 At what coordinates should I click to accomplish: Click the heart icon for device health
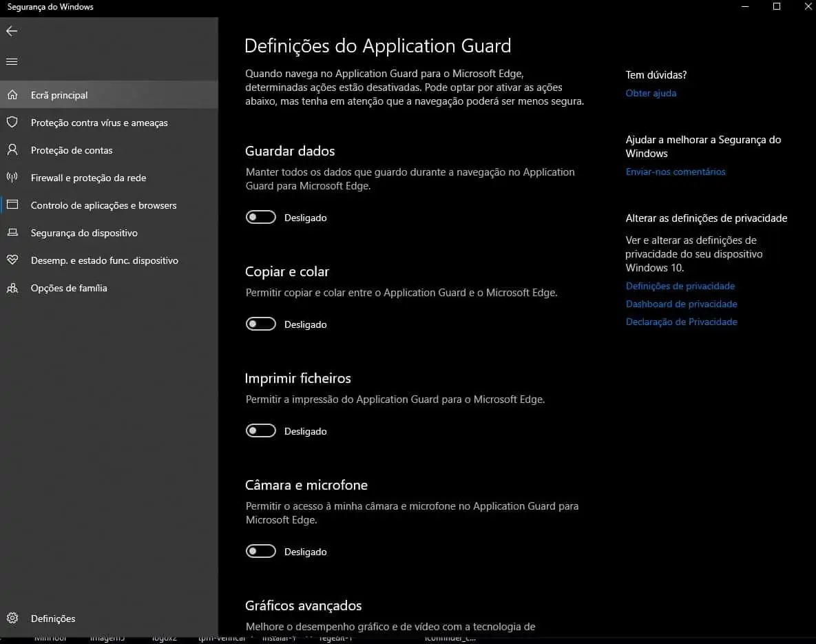pos(12,260)
